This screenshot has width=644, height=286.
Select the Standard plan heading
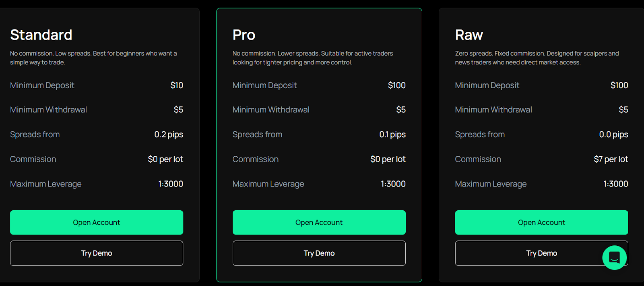point(41,35)
